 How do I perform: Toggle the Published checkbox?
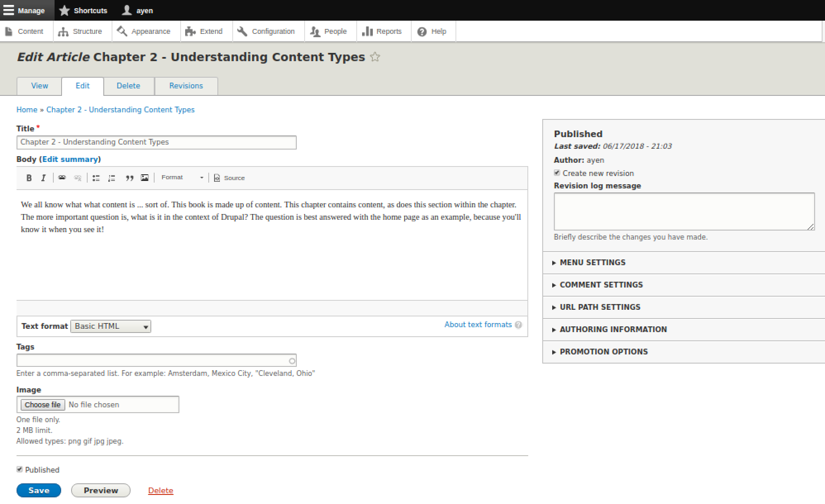coord(19,469)
